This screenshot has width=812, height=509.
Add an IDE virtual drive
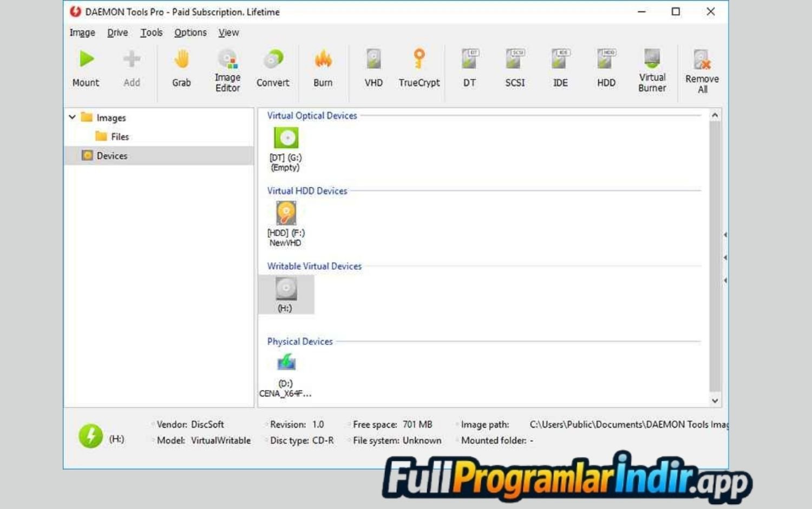click(560, 59)
